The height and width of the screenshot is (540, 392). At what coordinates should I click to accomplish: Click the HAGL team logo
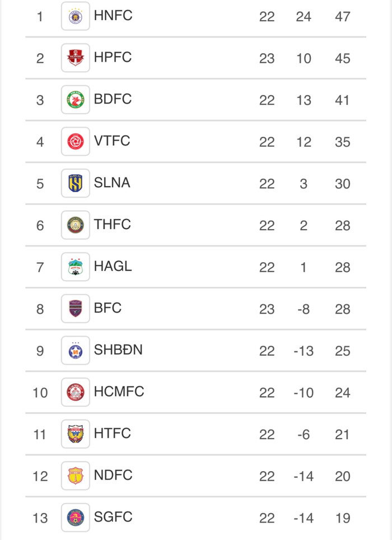(75, 267)
